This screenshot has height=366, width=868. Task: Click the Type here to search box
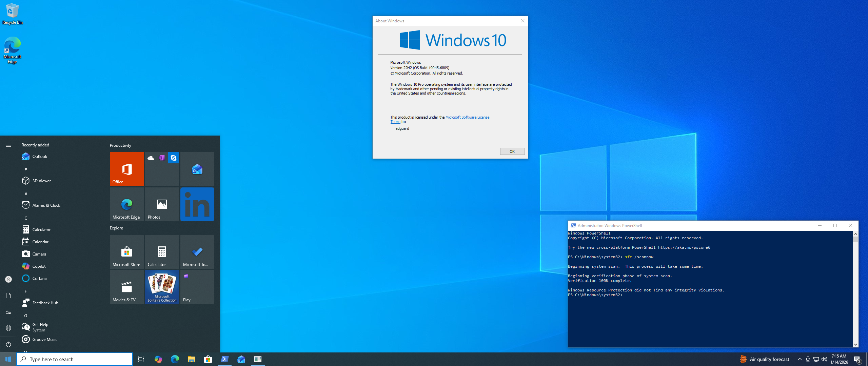tap(75, 359)
